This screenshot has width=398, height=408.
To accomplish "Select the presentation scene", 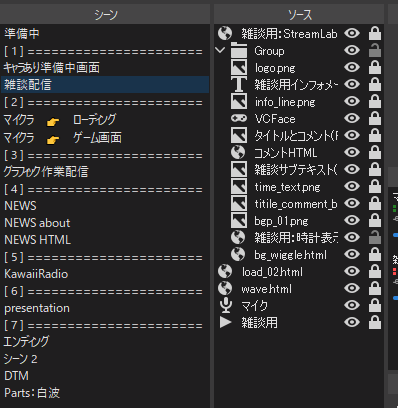I will 105,308.
